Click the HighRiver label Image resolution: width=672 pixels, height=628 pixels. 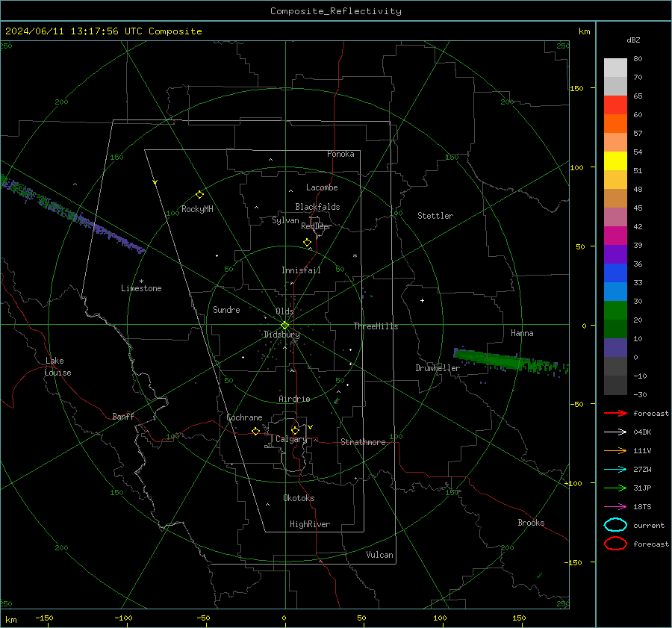310,524
